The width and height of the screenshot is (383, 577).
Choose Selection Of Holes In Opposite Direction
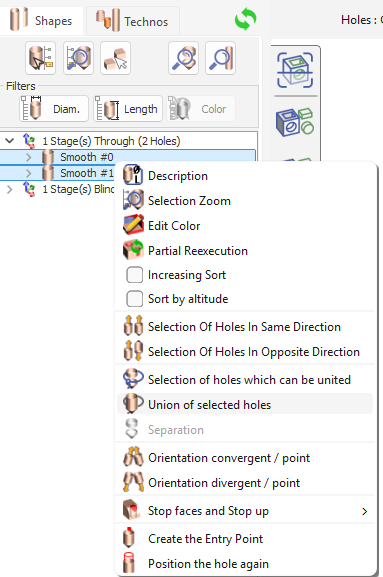tap(246, 352)
